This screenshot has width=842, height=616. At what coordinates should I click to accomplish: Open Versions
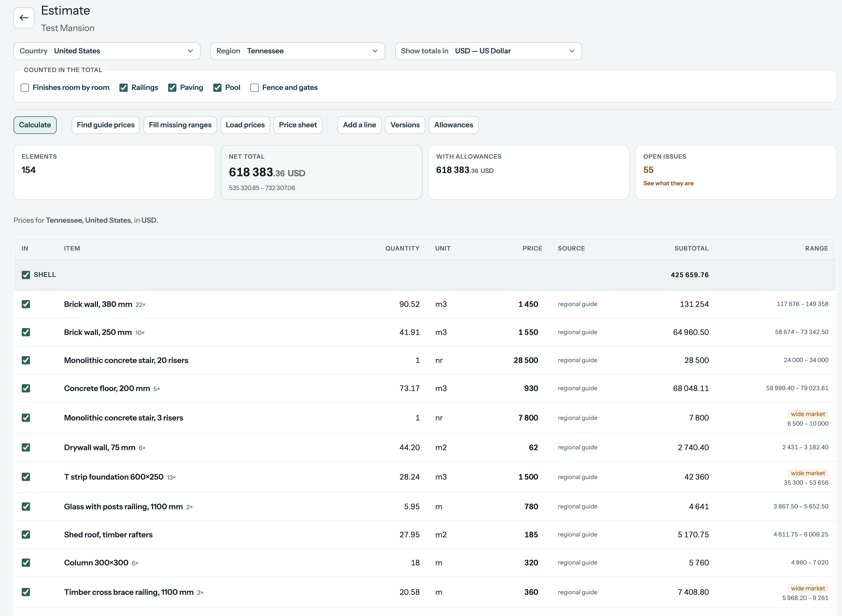click(x=405, y=125)
